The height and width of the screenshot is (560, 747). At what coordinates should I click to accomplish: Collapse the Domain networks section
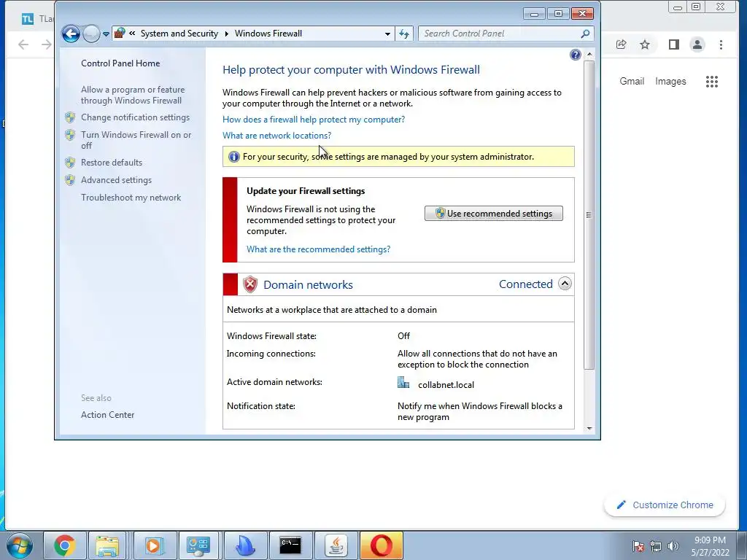pos(565,284)
